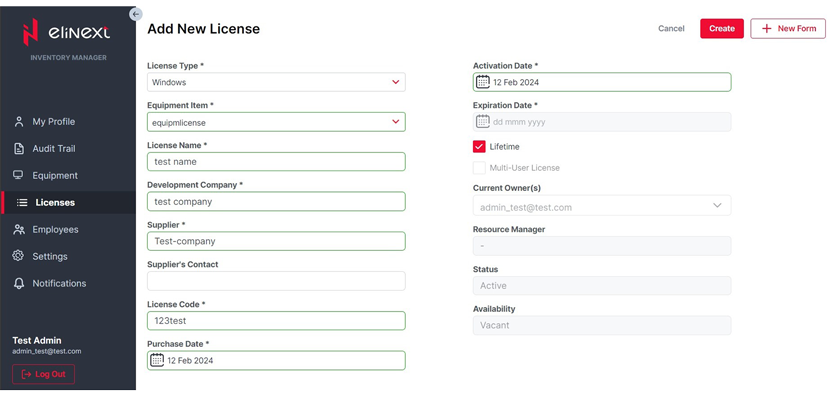Click the Elinext logo
The image size is (834, 396).
[66, 32]
